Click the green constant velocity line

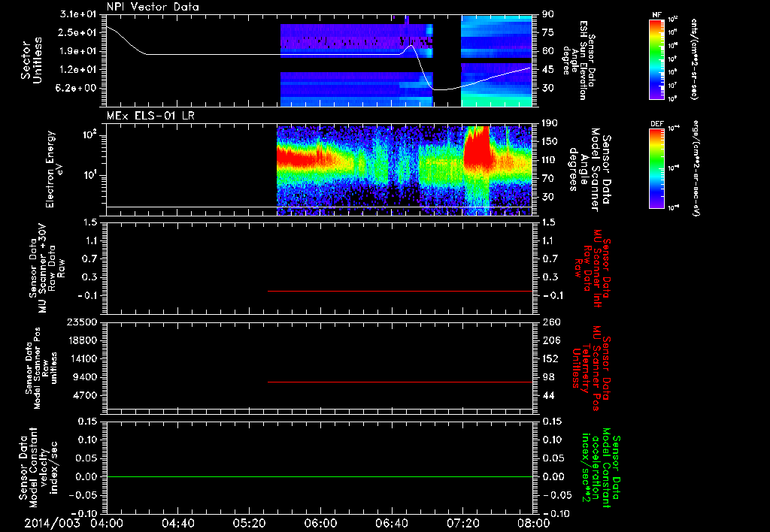pos(319,476)
